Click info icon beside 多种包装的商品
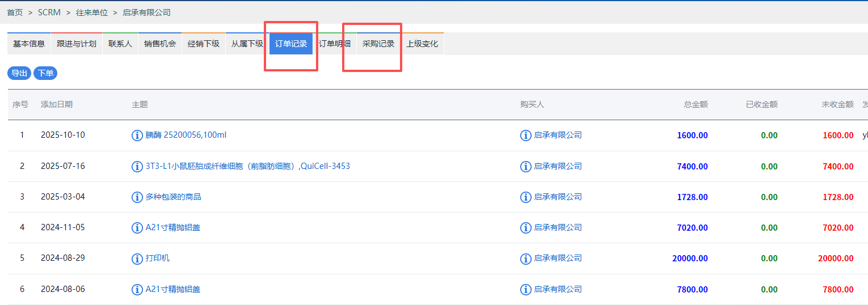Screen dimensions: 868x305 pyautogui.click(x=137, y=197)
